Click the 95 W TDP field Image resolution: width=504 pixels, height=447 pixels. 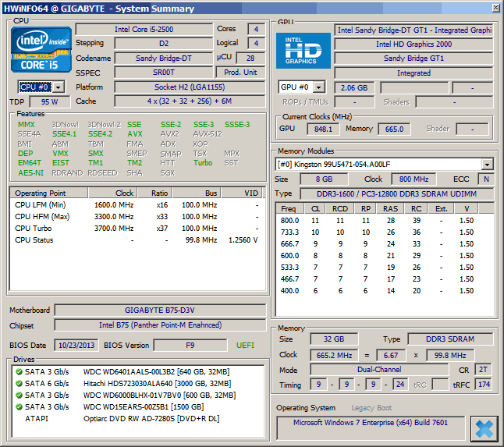click(49, 102)
